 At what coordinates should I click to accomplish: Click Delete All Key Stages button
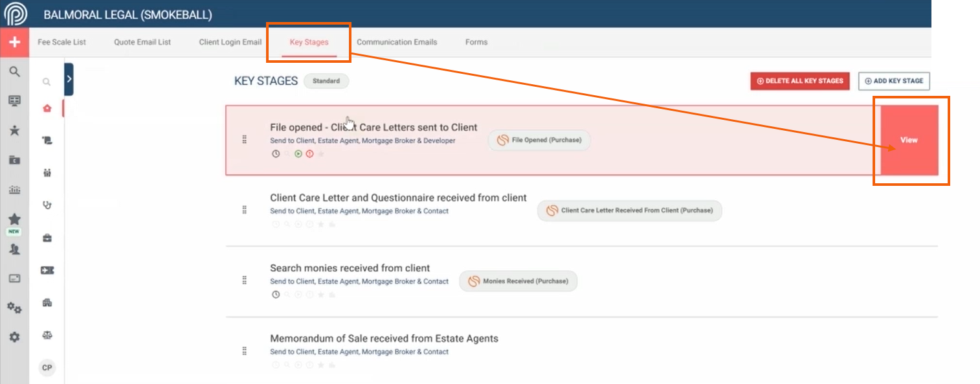point(800,81)
